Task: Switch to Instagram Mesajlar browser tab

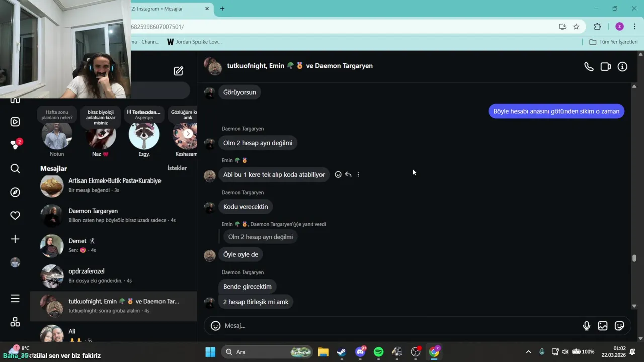Action: pos(166,9)
